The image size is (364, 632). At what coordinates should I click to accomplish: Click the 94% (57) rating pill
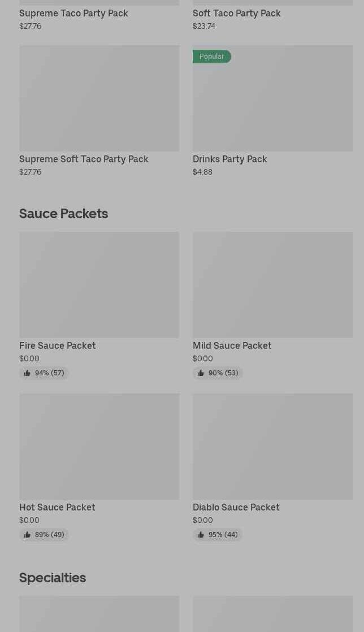pos(44,373)
